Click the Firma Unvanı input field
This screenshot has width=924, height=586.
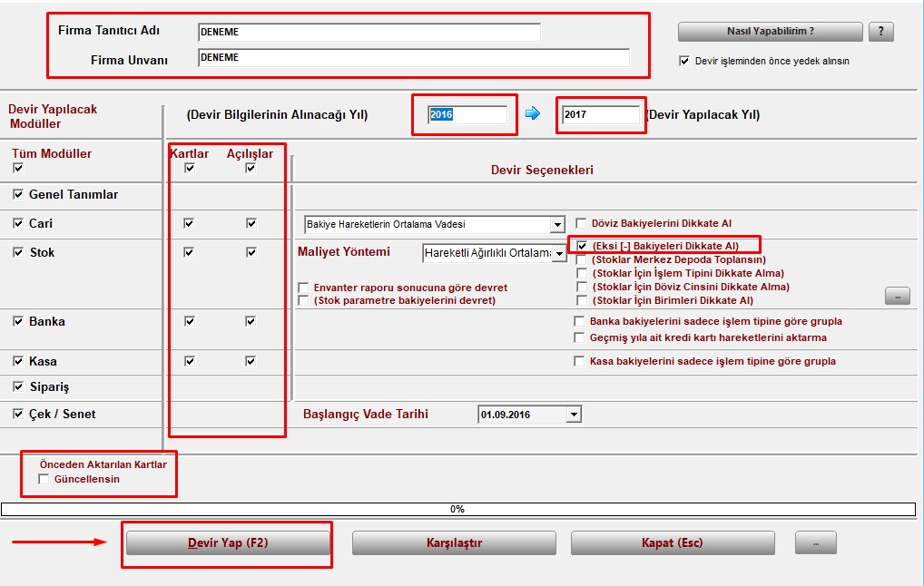pyautogui.click(x=414, y=58)
